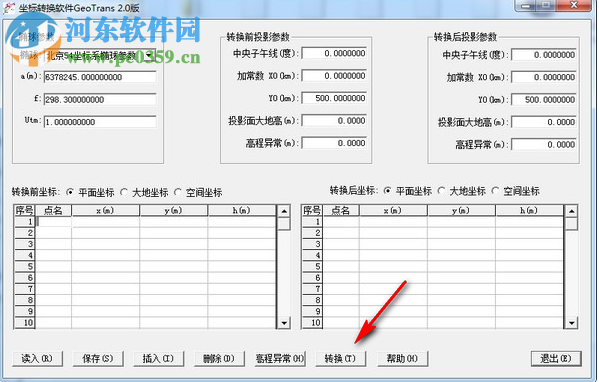Click 点名 header in right table
Screen dimensions: 599x382
pos(341,210)
